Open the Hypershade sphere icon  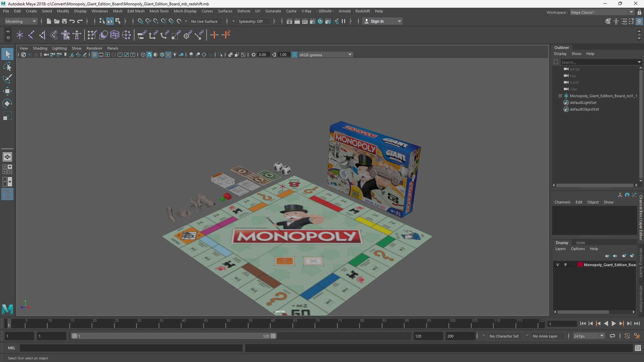[x=320, y=21]
